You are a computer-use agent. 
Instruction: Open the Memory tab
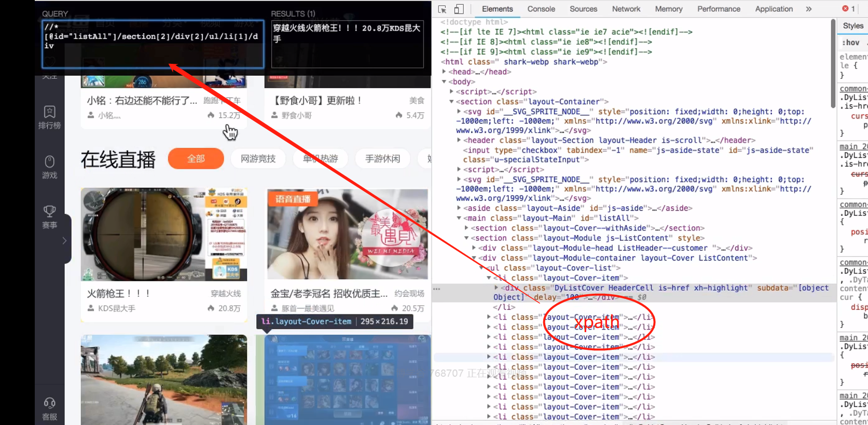click(668, 9)
